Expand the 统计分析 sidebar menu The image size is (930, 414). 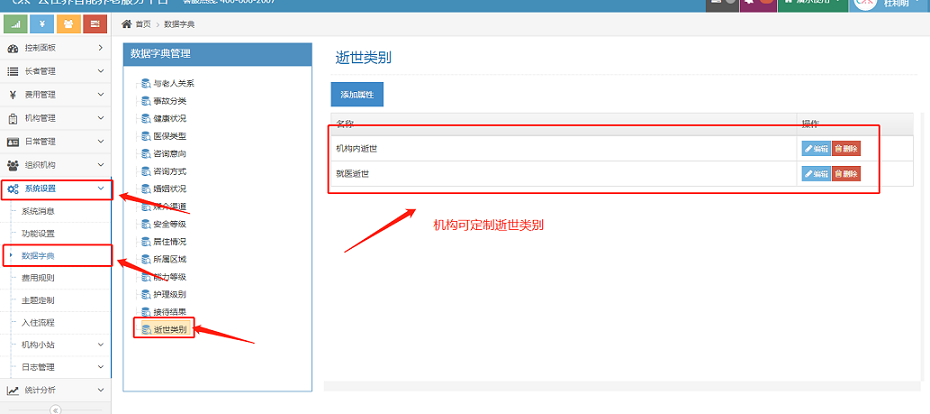(x=55, y=390)
